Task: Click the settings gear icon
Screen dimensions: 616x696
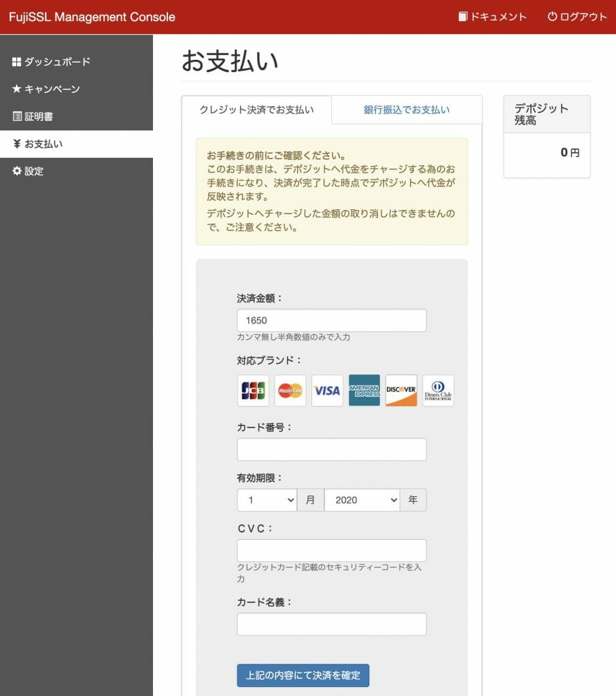Action: tap(17, 171)
